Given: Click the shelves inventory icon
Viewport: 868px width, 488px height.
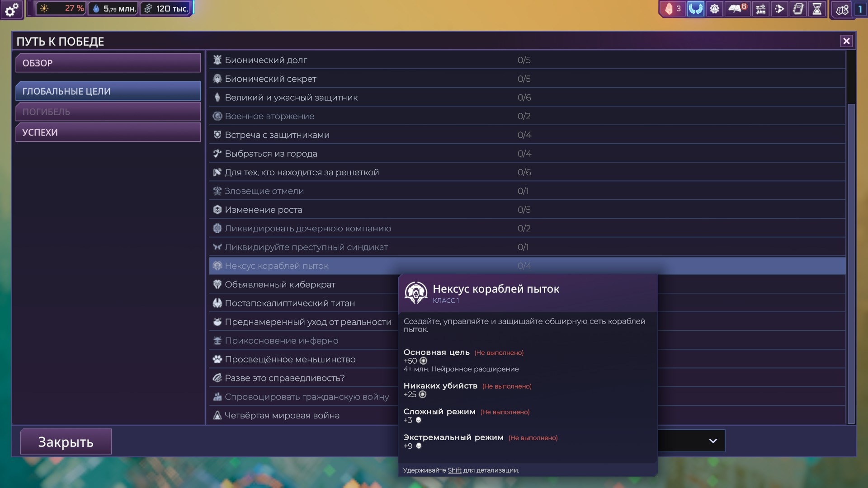Looking at the screenshot, I should pos(761,9).
